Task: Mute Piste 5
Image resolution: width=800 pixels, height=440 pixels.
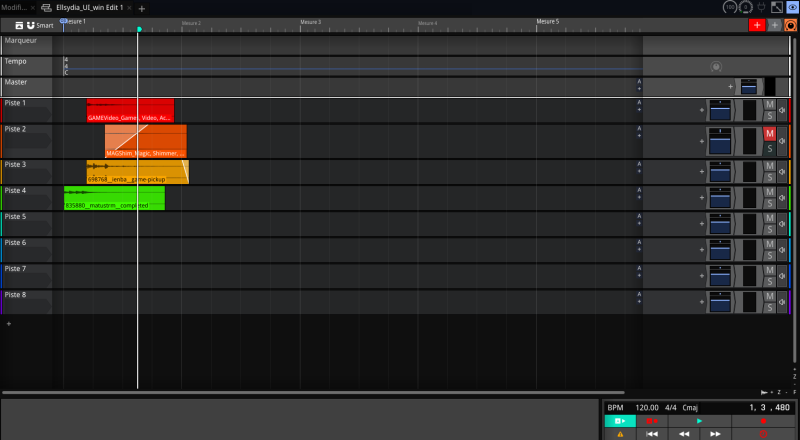Action: point(769,218)
